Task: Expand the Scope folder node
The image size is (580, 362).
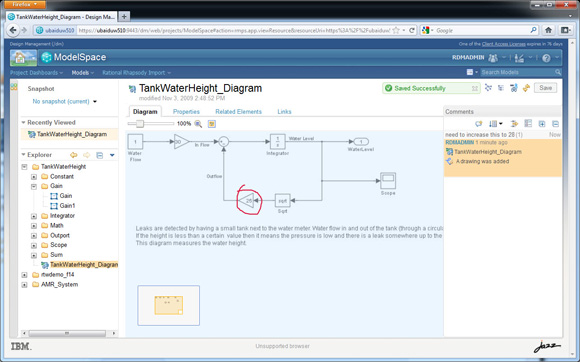Action: pyautogui.click(x=34, y=245)
